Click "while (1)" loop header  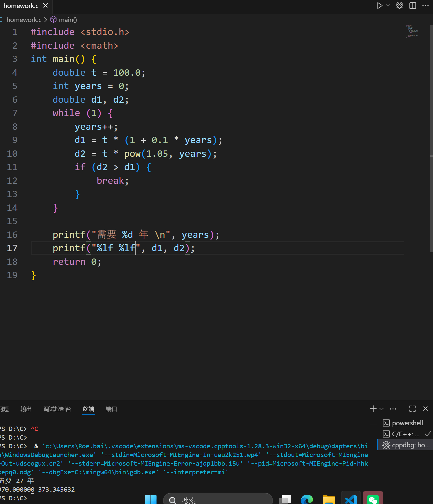tap(77, 113)
